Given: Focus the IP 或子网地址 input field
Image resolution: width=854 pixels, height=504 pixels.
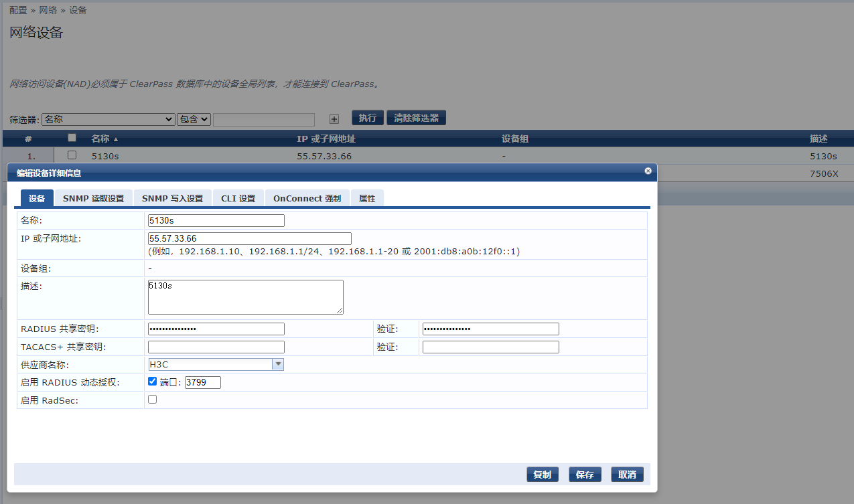Looking at the screenshot, I should click(x=250, y=238).
